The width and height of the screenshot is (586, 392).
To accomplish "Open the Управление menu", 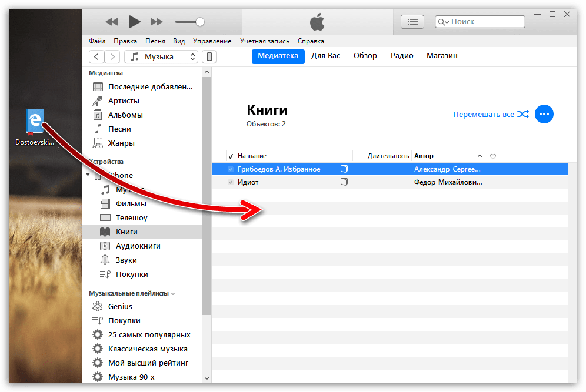I will [x=212, y=41].
